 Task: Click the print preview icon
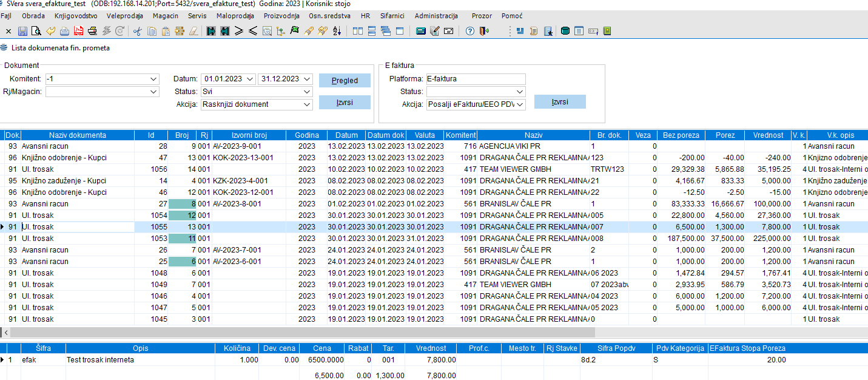(36, 31)
